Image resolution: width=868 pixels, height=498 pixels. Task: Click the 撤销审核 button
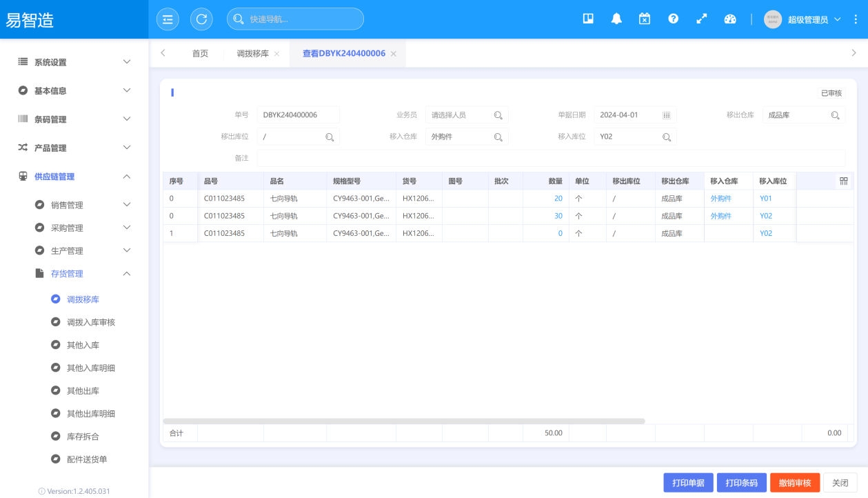794,483
